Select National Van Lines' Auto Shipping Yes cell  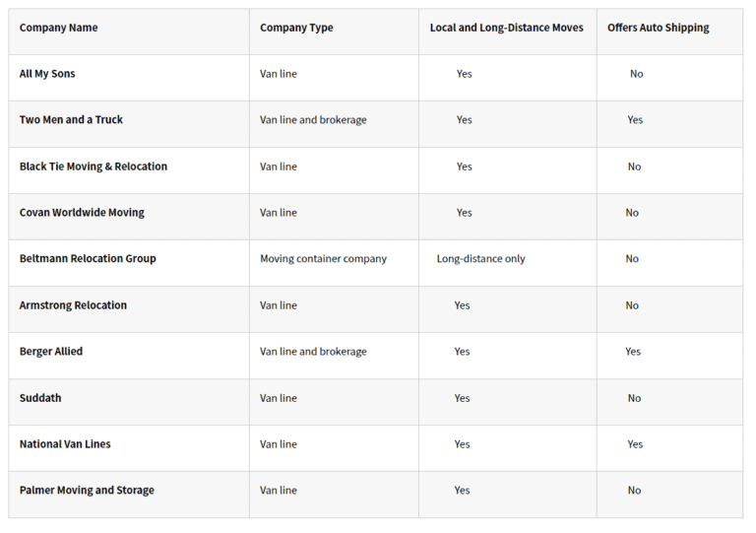click(635, 444)
